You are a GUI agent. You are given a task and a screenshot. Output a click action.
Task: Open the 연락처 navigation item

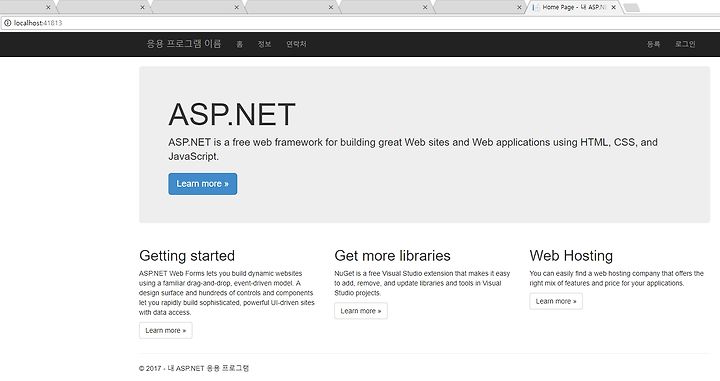click(296, 45)
